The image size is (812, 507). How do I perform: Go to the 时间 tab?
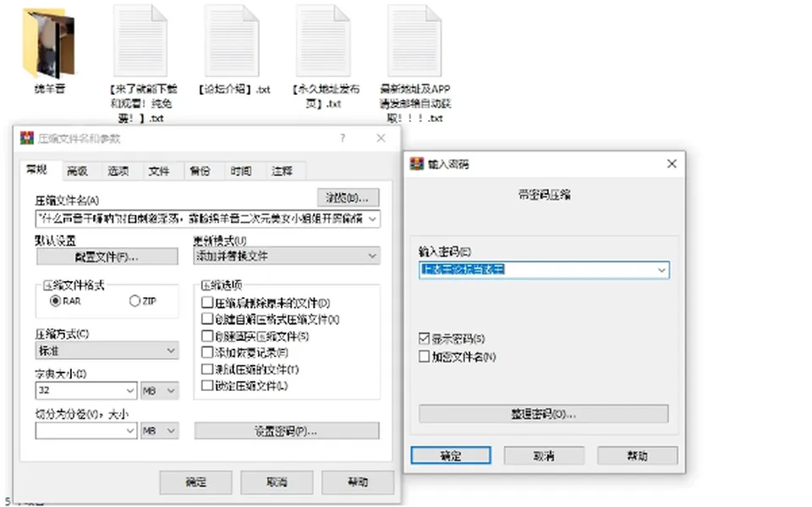tap(241, 171)
